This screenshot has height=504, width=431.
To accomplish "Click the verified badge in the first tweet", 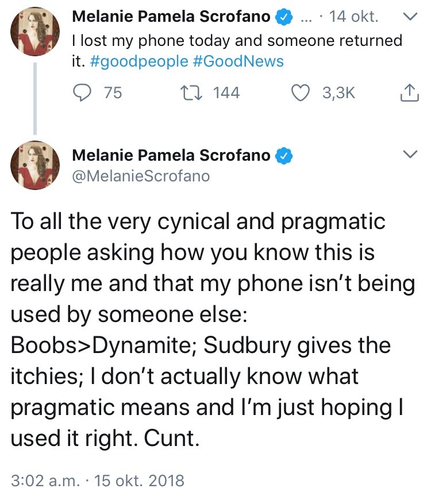I will (x=283, y=17).
